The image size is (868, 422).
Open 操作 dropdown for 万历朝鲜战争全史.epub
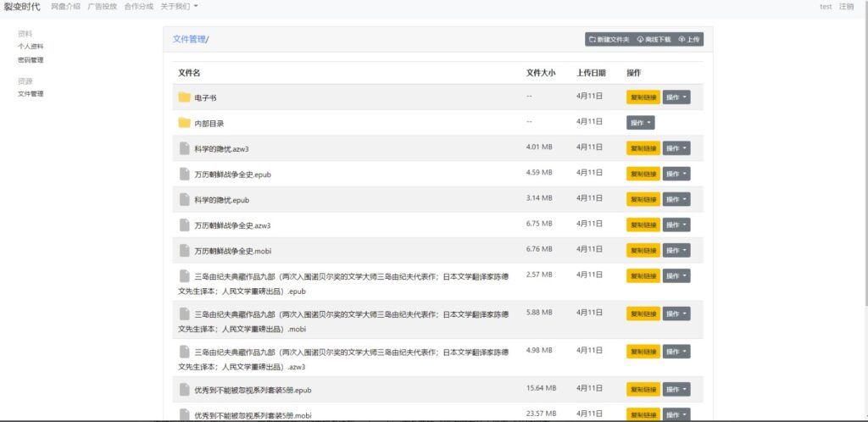(676, 174)
